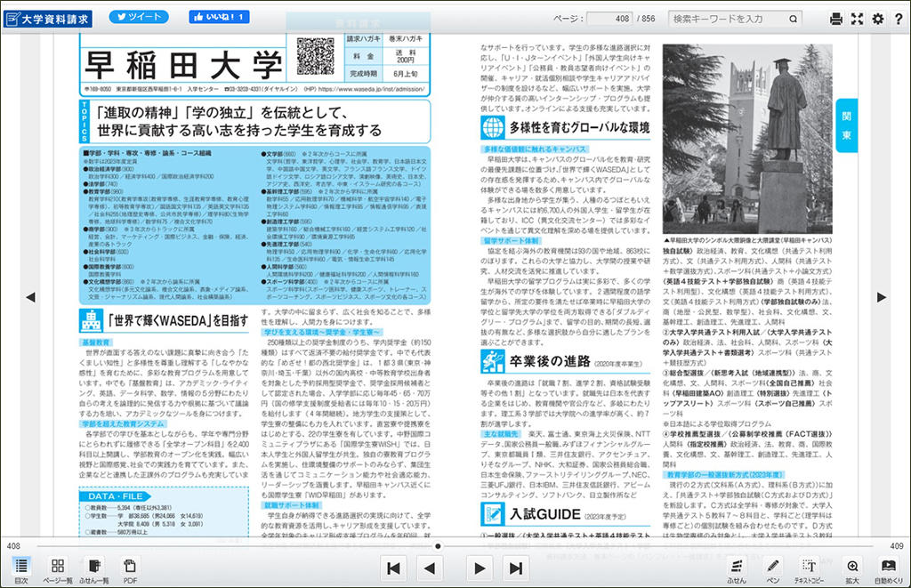Show the ふせん一覧 sticky note list
Screen dimensions: 911x588
pyautogui.click(x=93, y=569)
